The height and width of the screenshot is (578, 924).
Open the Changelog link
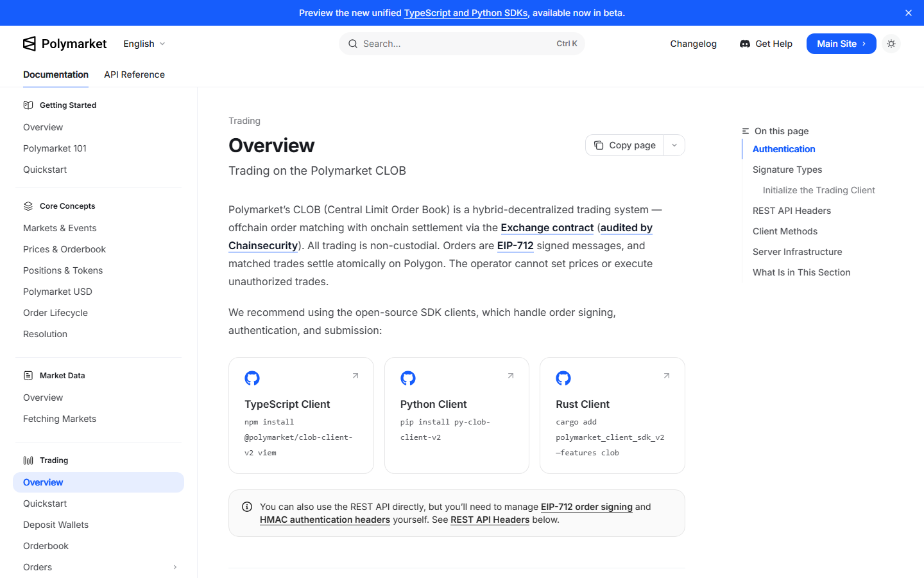pyautogui.click(x=693, y=44)
